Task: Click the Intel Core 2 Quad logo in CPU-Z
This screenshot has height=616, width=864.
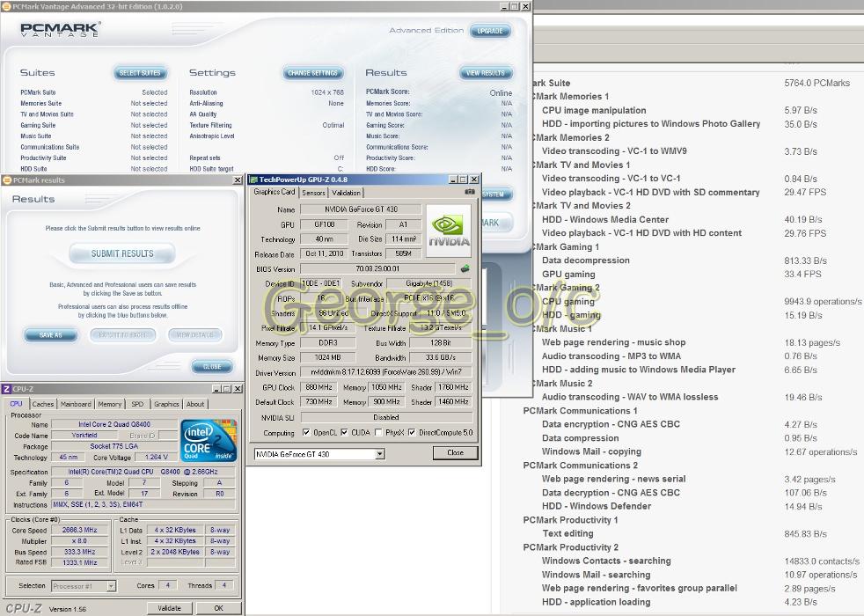Action: [x=209, y=440]
